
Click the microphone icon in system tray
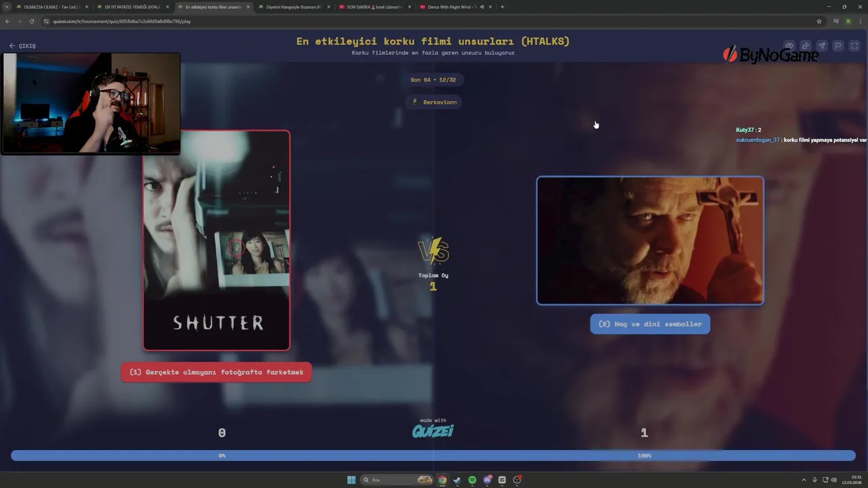pyautogui.click(x=814, y=480)
